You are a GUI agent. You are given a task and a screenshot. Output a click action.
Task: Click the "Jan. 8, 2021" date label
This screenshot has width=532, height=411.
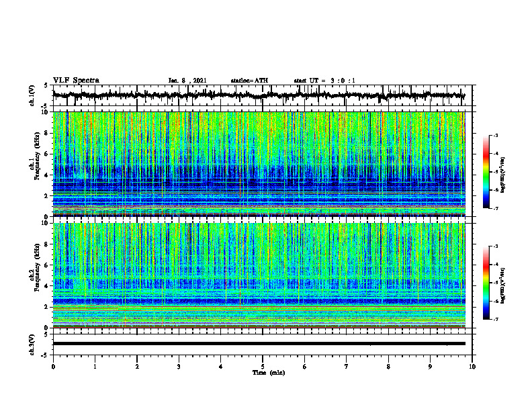click(187, 81)
